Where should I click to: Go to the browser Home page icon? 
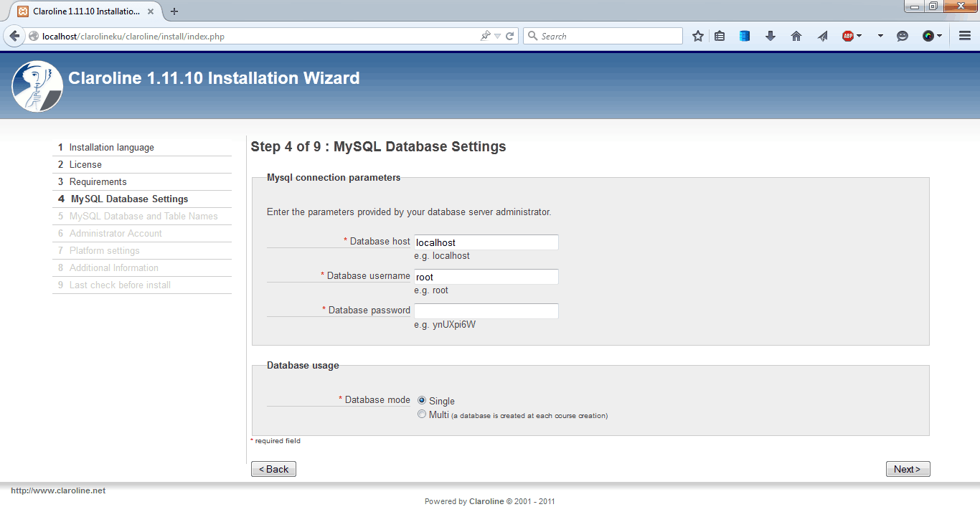[x=796, y=35]
